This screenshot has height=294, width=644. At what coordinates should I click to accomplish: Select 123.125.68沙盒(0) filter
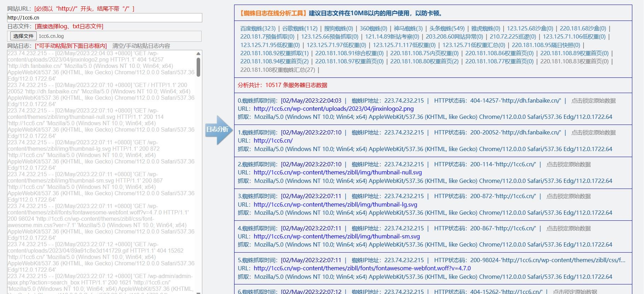[530, 28]
